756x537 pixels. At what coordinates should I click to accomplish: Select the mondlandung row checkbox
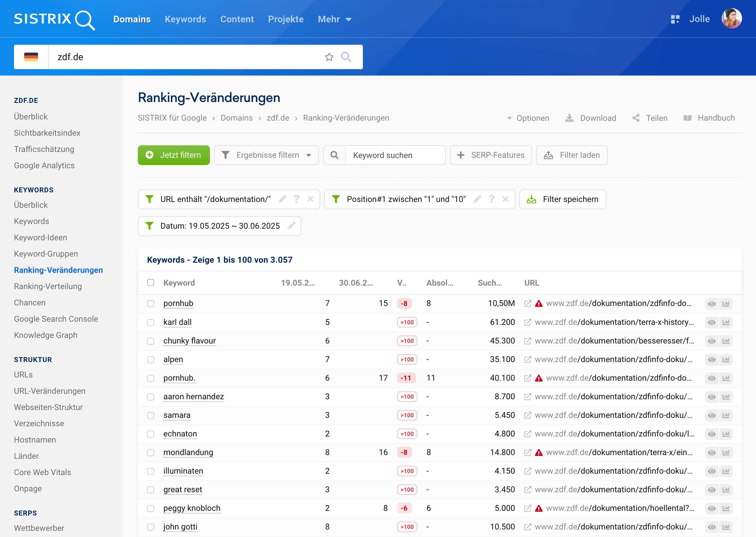[x=151, y=452]
